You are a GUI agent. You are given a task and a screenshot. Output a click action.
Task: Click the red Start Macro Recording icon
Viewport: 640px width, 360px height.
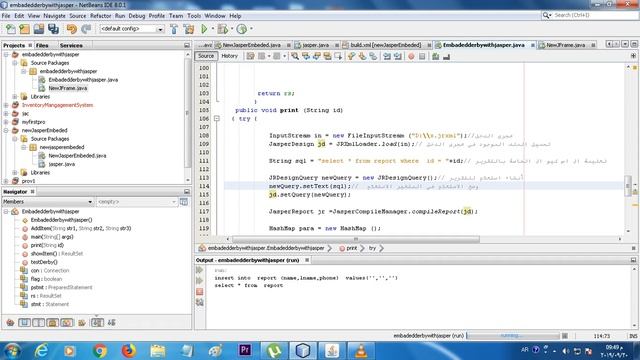click(x=411, y=56)
